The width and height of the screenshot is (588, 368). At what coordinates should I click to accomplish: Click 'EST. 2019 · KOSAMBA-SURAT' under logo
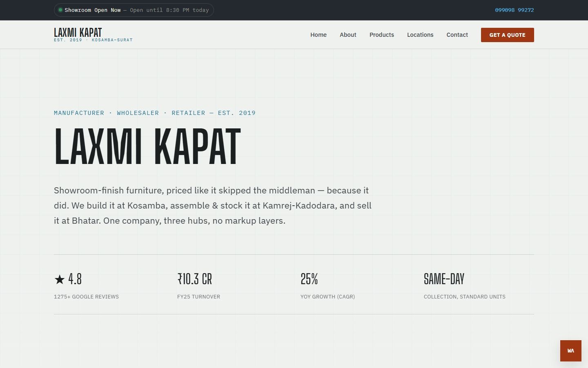coord(93,40)
